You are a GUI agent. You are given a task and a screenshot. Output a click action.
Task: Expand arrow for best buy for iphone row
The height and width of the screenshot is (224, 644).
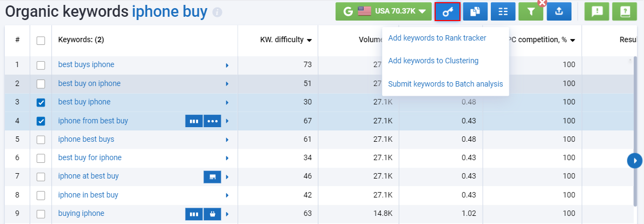[x=227, y=159]
